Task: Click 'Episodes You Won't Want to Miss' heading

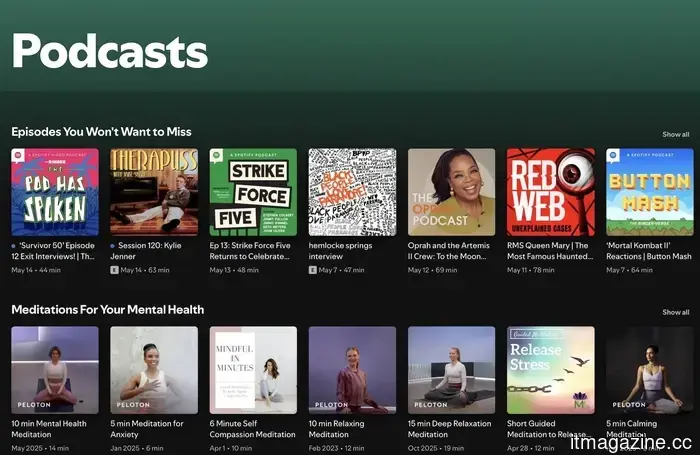Action: (101, 132)
